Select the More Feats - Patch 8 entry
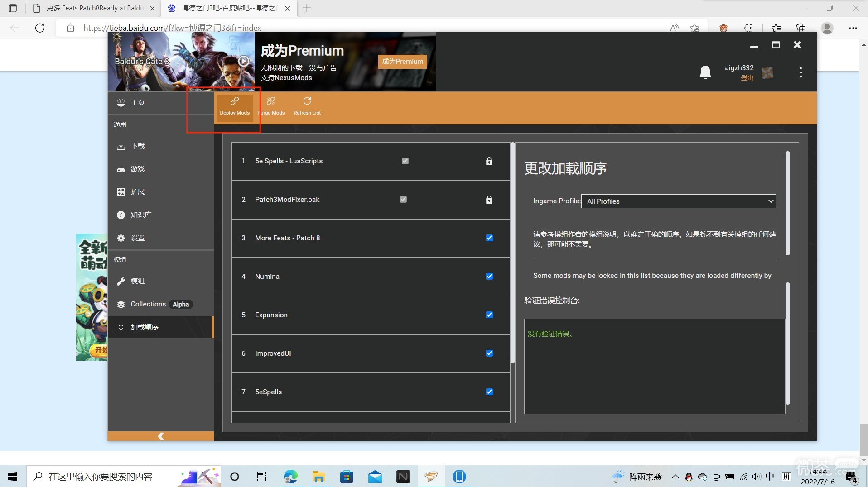This screenshot has width=868, height=487. [371, 238]
